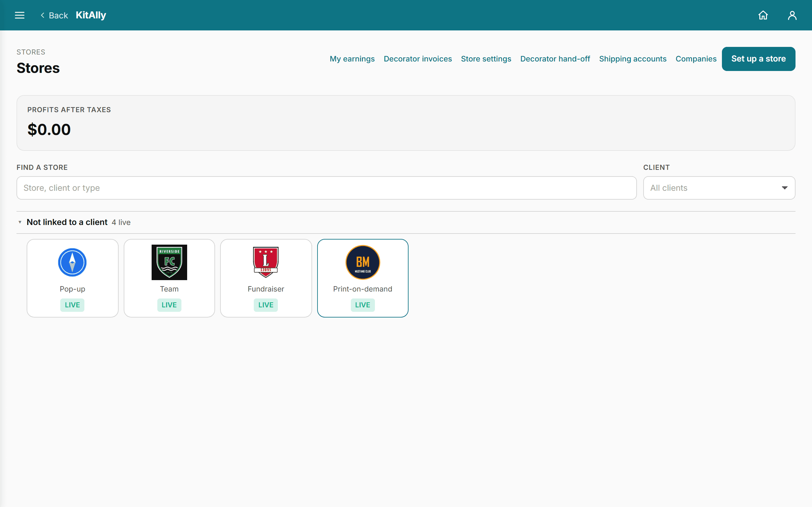This screenshot has width=812, height=507.
Task: Focus the Find a store search field
Action: pyautogui.click(x=326, y=188)
